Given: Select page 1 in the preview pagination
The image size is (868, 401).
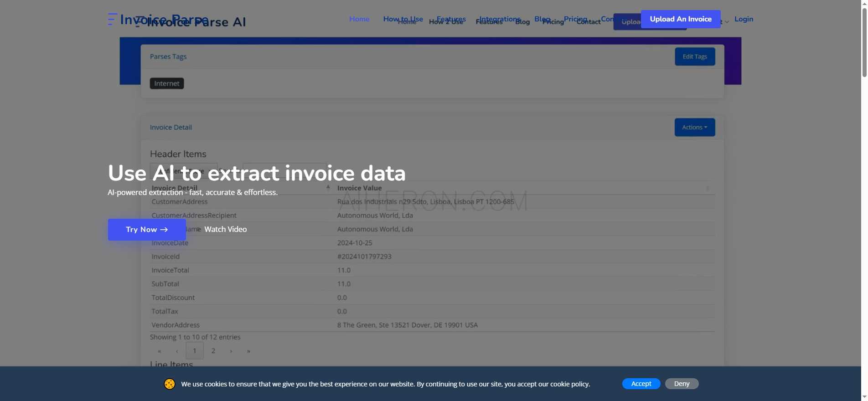Looking at the screenshot, I should click(195, 351).
